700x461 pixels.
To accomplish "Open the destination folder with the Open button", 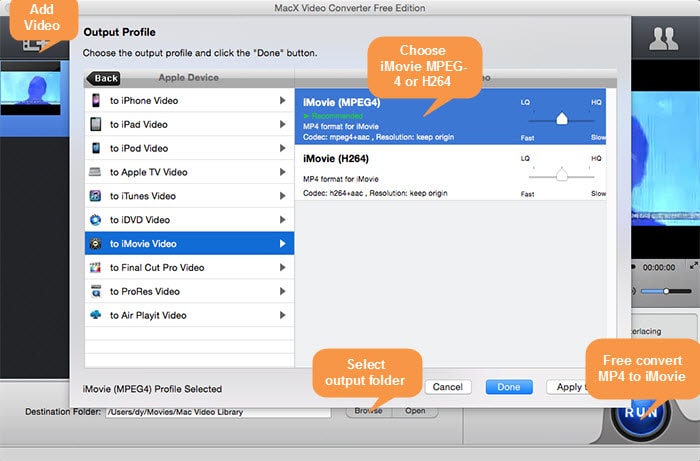I will click(x=415, y=411).
